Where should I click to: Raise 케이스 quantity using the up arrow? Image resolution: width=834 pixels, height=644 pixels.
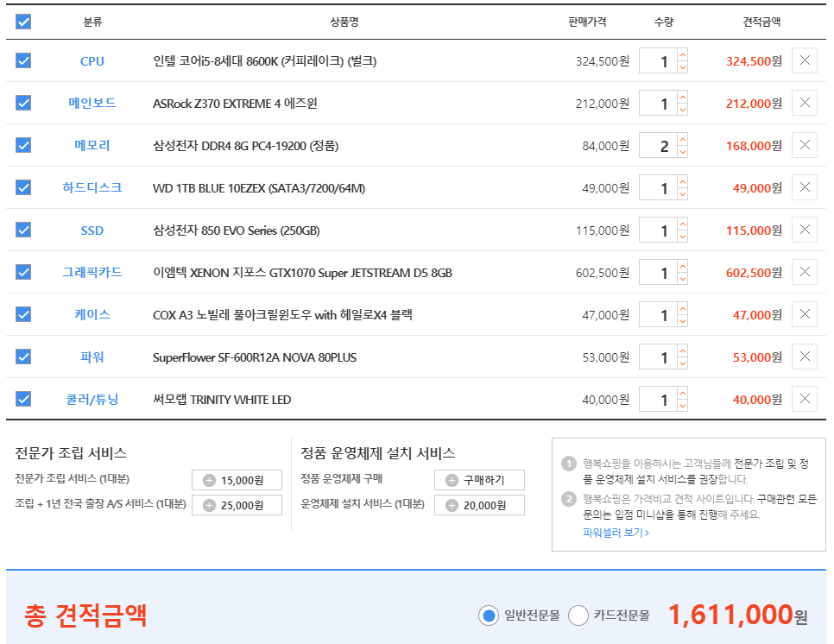(x=682, y=308)
